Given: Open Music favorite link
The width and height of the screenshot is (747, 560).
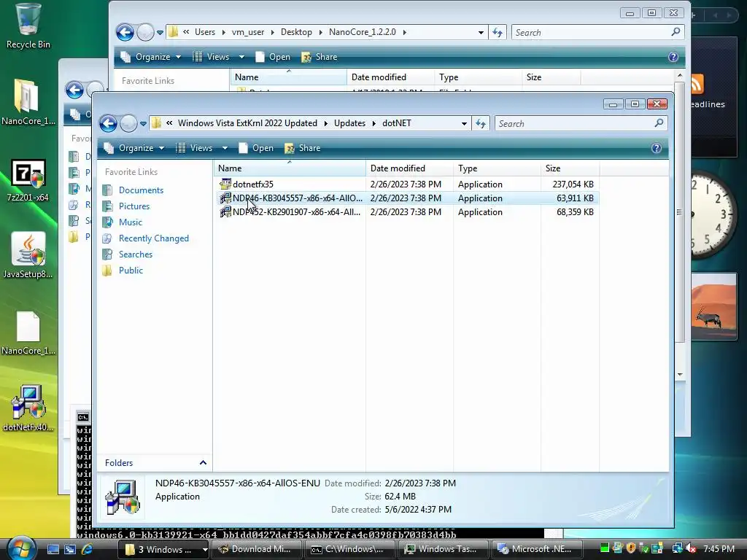Looking at the screenshot, I should pyautogui.click(x=130, y=222).
